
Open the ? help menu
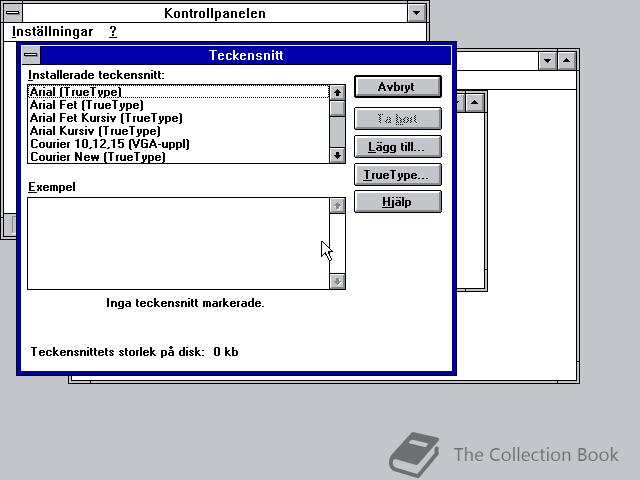[113, 31]
